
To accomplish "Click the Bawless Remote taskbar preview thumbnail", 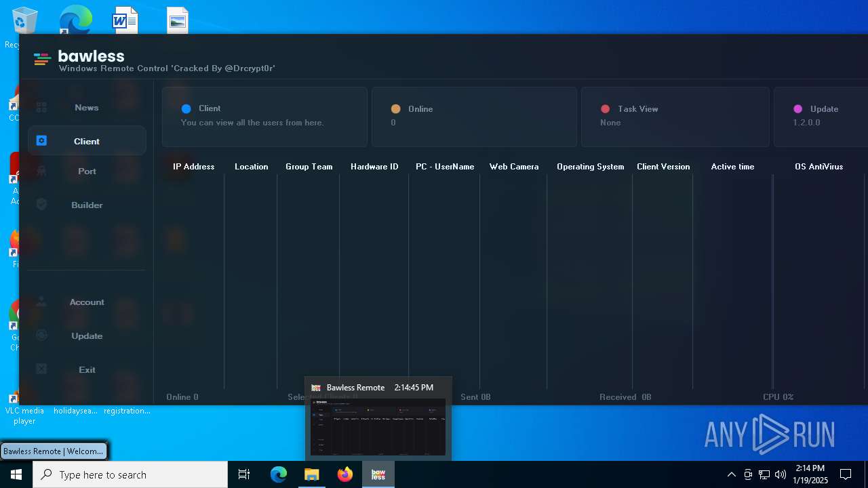I will point(378,427).
